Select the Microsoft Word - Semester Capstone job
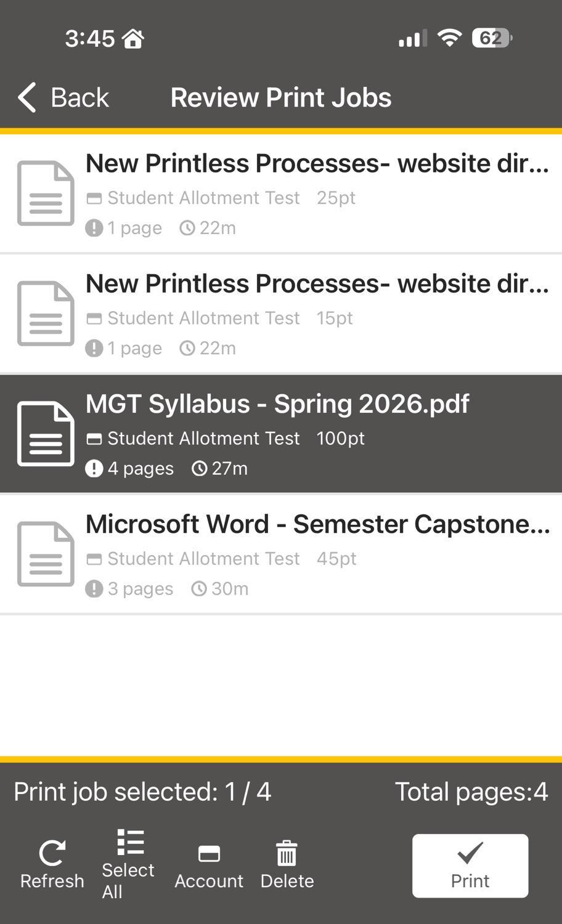This screenshot has width=562, height=924. (x=281, y=553)
